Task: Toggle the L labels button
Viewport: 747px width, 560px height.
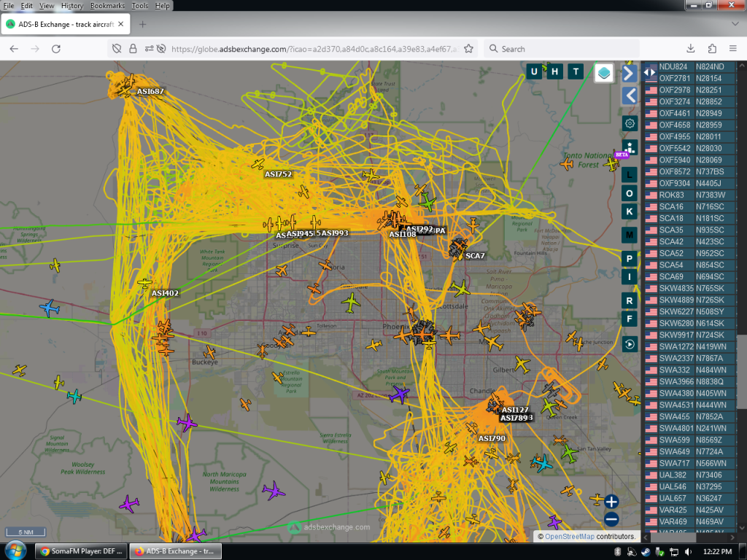Action: click(x=630, y=175)
